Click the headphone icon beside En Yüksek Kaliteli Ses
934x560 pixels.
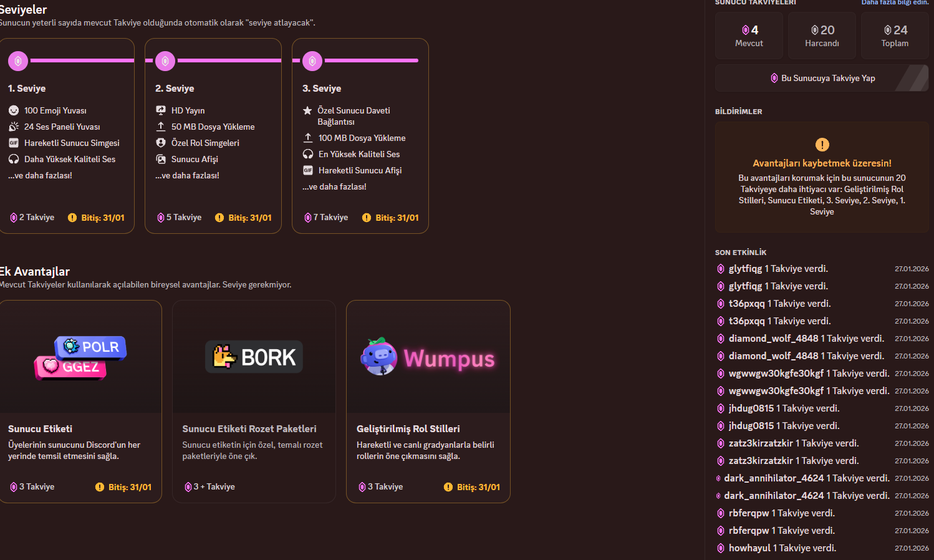point(308,154)
